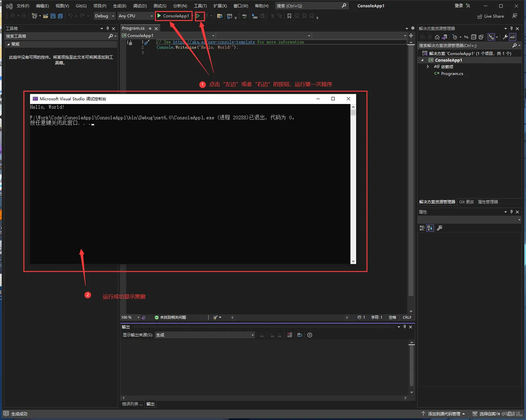526x420 pixels.
Task: Expand the 依赖项 node
Action: [x=428, y=67]
